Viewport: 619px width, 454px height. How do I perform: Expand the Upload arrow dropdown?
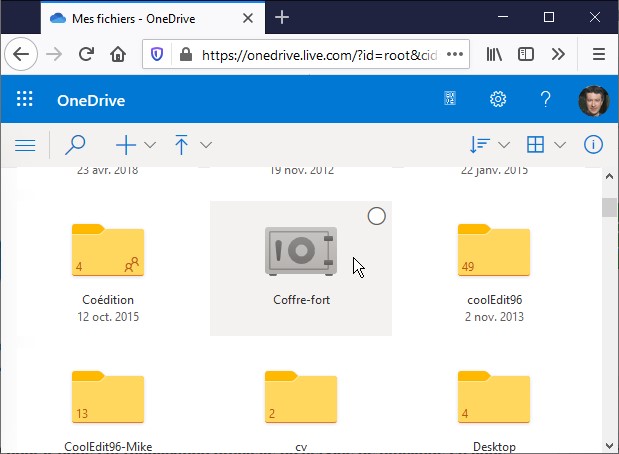tap(192, 145)
